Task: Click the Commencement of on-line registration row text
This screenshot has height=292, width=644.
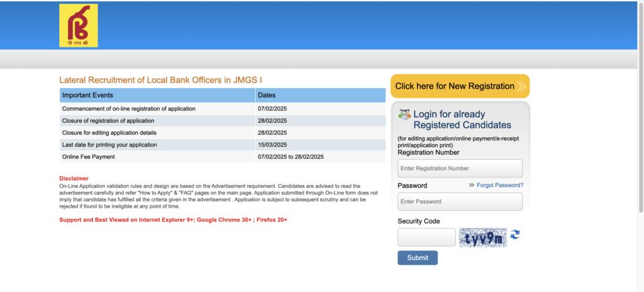Action: point(128,109)
